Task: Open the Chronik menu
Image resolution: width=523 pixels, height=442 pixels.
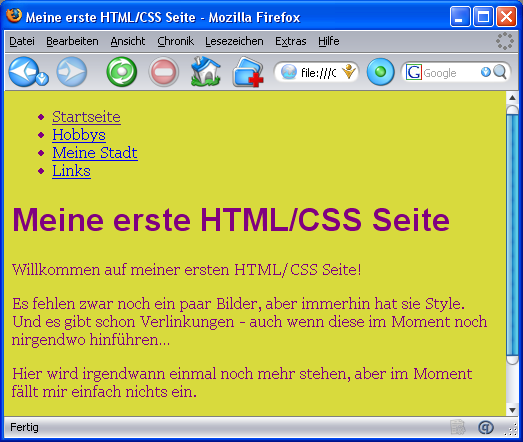Action: pos(175,41)
